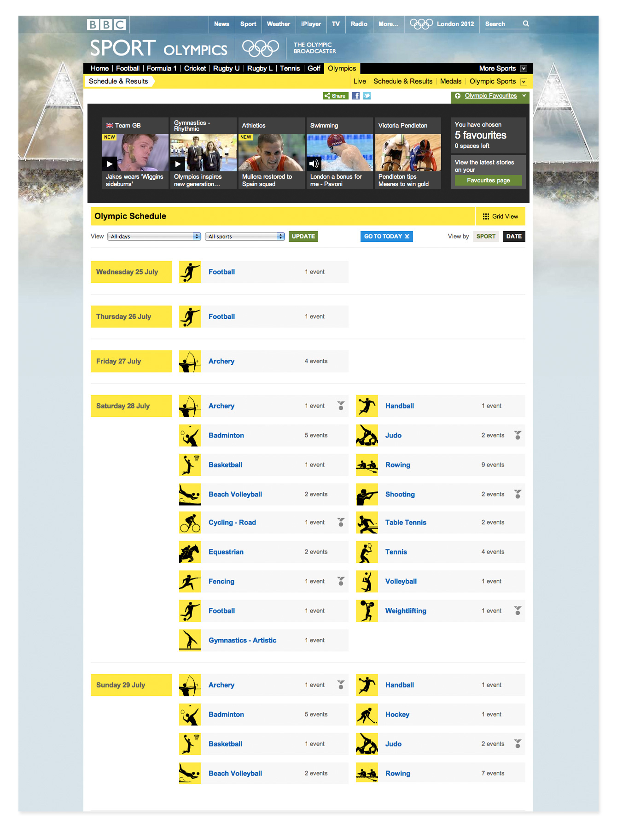
Task: Click Saturday's Handball pictogram icon
Action: coord(367,406)
